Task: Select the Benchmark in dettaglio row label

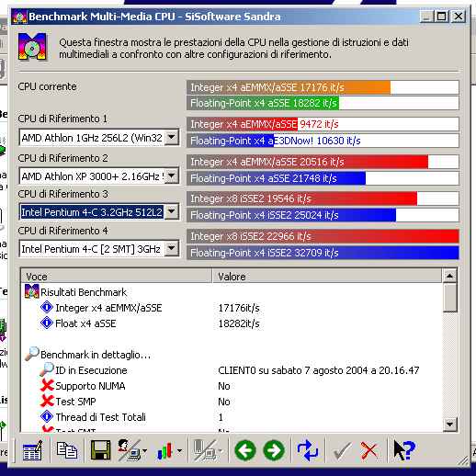Action: click(96, 355)
